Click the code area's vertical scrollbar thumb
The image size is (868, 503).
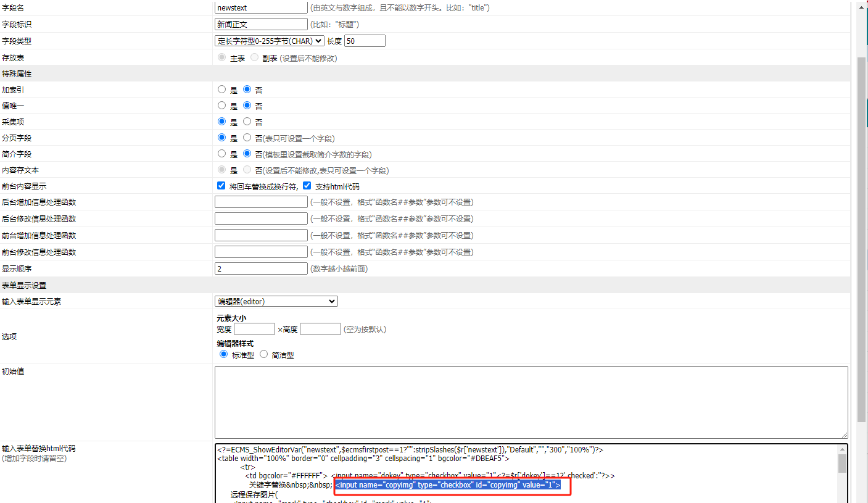842,464
